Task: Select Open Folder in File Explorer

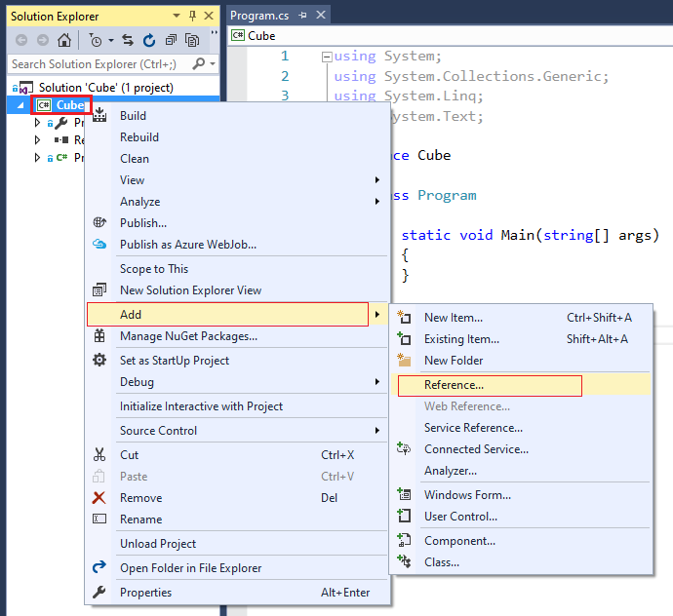Action: [238, 568]
